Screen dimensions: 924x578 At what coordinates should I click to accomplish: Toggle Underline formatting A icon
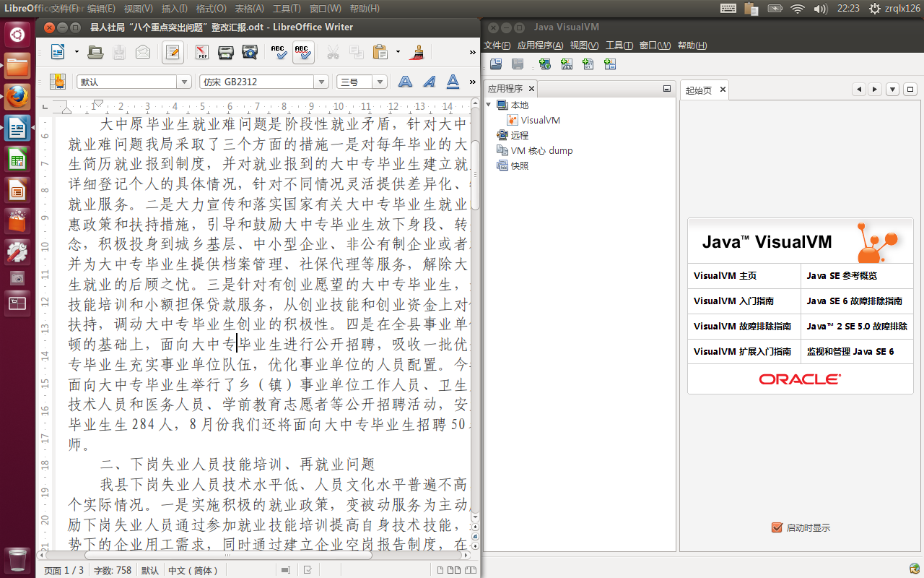coord(453,82)
